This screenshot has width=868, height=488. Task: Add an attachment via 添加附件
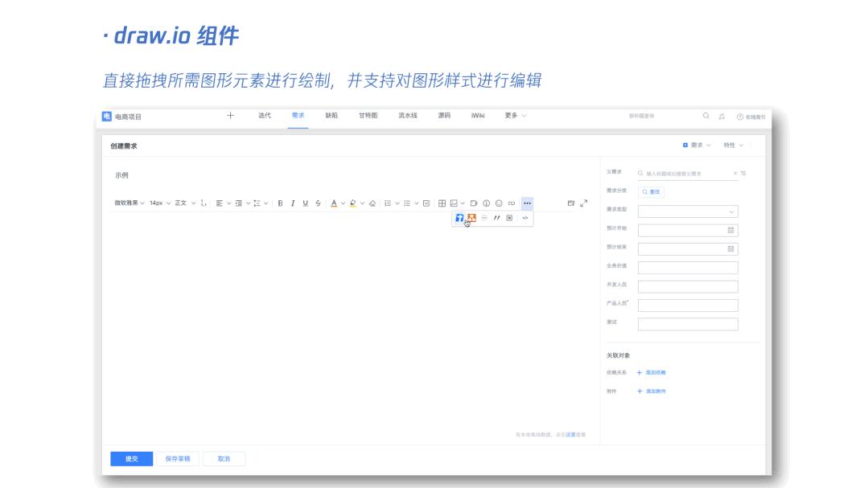(652, 391)
